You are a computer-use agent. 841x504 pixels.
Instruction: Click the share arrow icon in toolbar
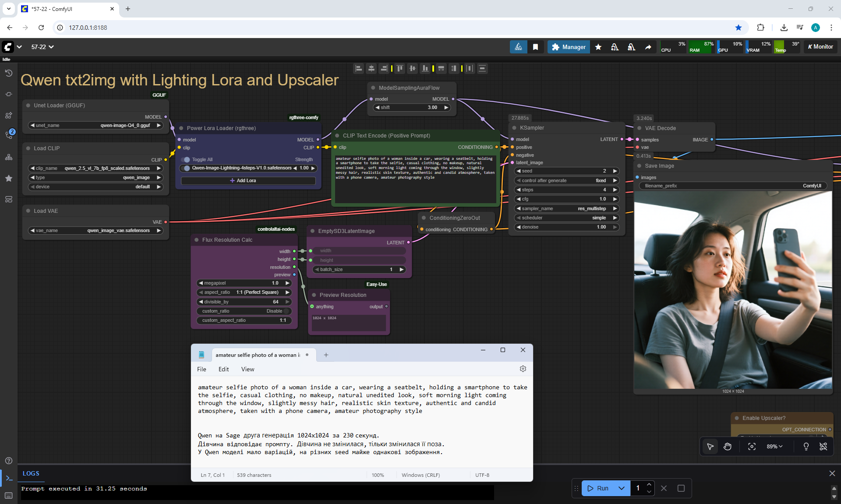point(648,47)
